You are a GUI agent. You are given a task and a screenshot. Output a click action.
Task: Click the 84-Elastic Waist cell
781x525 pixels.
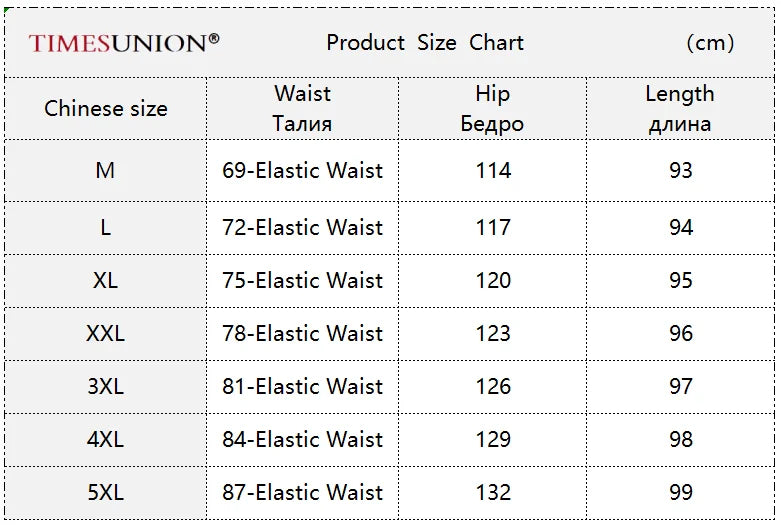(x=302, y=439)
